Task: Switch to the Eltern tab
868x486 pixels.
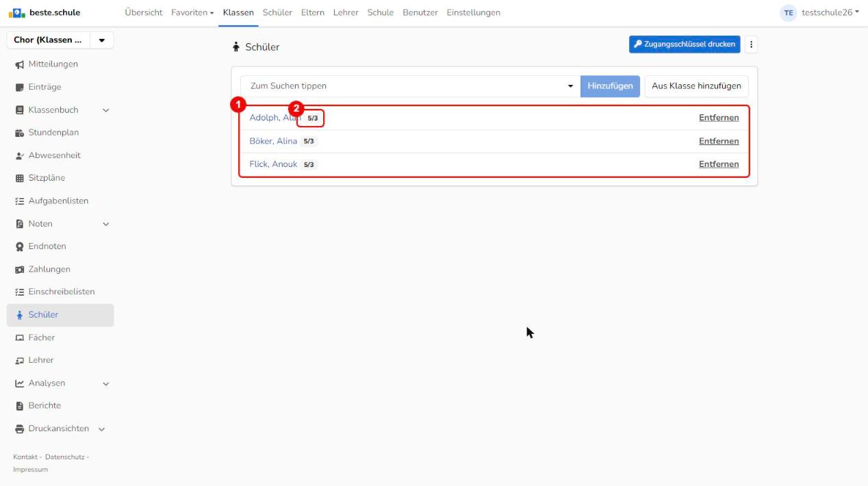Action: point(313,12)
